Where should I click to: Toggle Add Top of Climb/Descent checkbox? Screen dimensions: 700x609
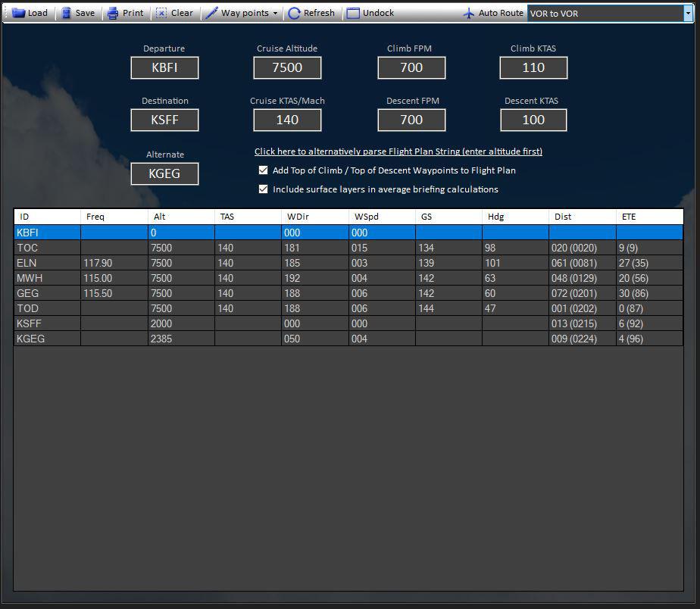(x=263, y=170)
